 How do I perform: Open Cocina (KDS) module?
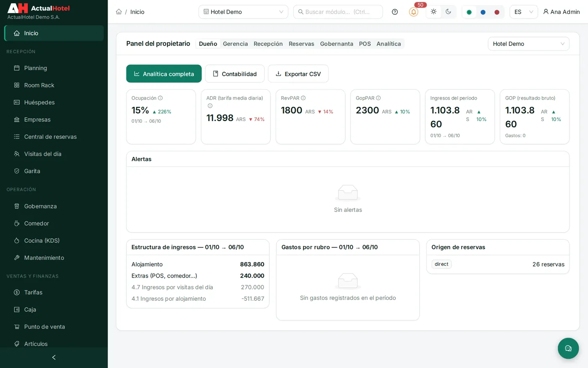coord(54,241)
